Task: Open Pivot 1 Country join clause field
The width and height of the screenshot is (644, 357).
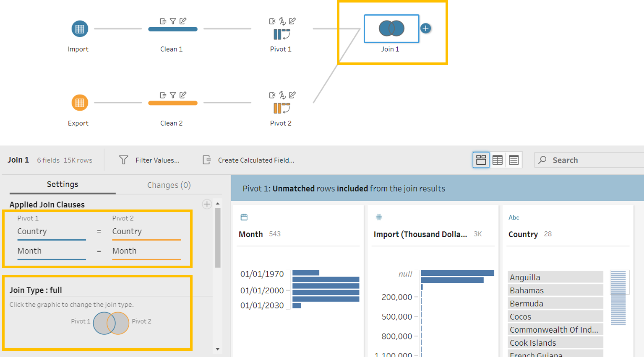Action: (x=51, y=232)
